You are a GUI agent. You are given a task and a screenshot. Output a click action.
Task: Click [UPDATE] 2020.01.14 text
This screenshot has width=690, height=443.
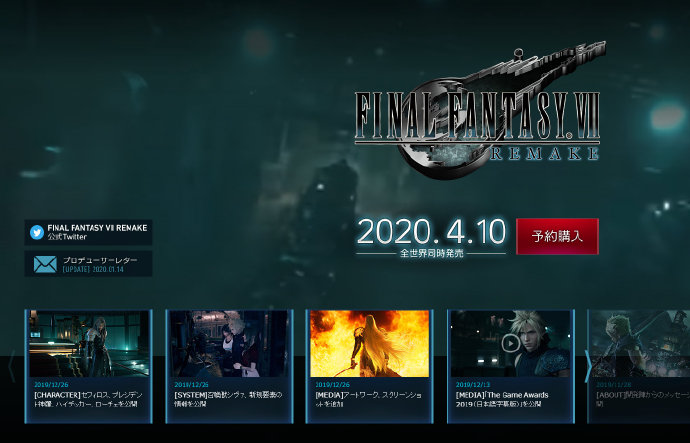click(x=93, y=269)
